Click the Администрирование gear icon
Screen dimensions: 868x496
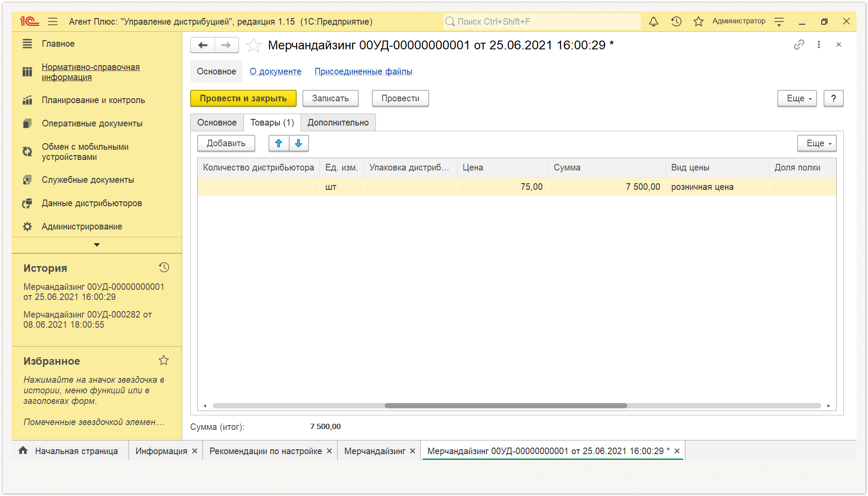[x=27, y=226]
